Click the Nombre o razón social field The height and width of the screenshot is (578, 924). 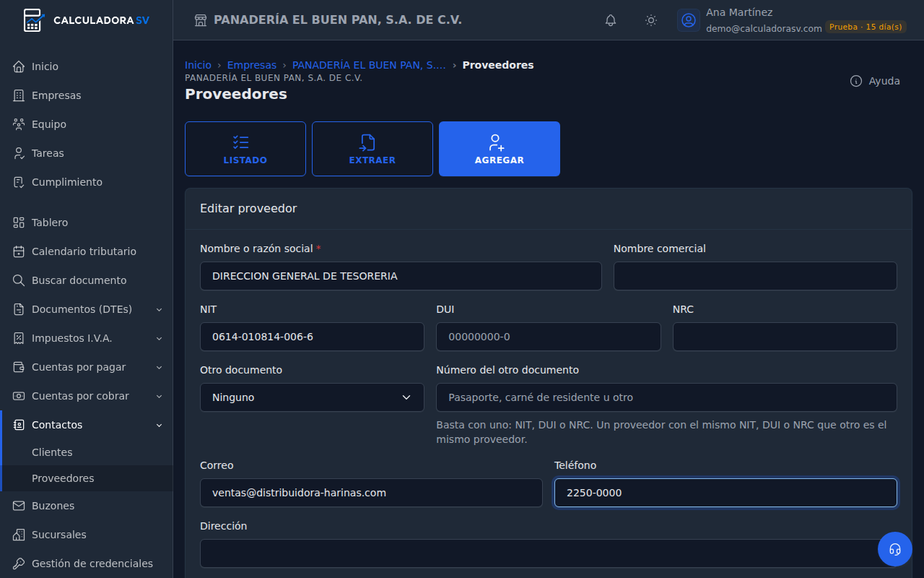pyautogui.click(x=401, y=276)
